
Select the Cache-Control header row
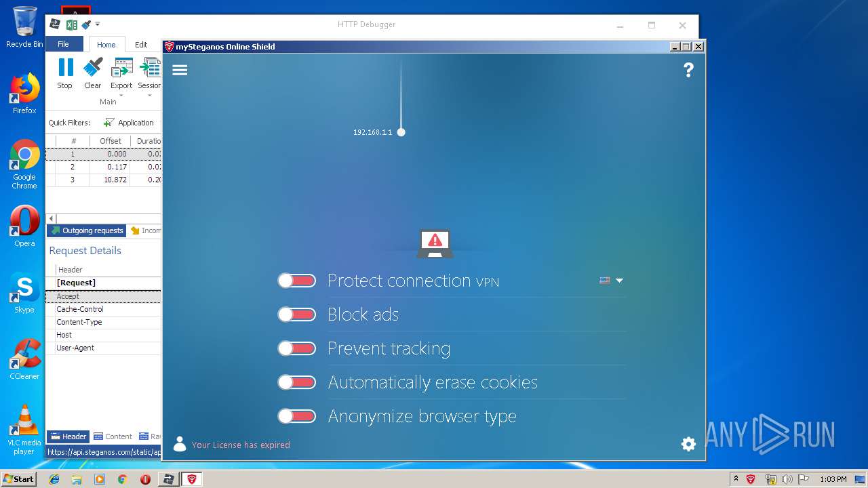[x=103, y=309]
